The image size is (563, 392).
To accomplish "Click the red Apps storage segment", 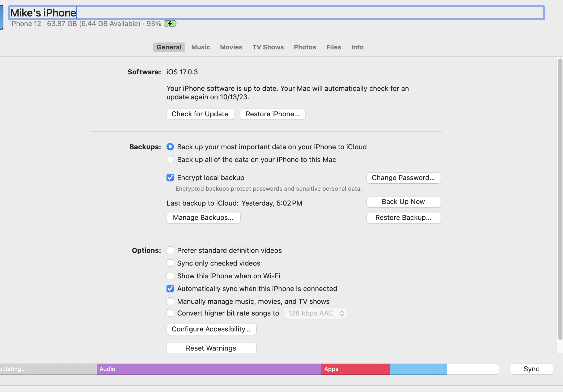I will click(355, 369).
